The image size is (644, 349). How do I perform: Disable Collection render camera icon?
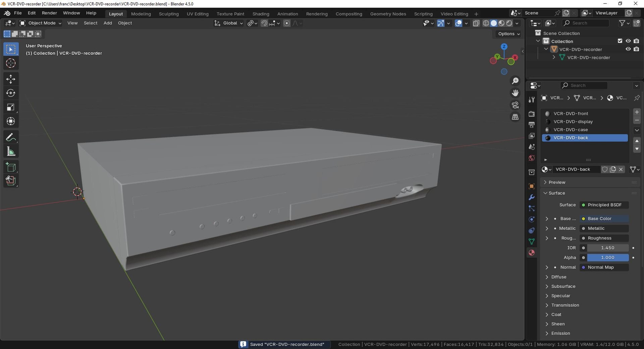(636, 41)
